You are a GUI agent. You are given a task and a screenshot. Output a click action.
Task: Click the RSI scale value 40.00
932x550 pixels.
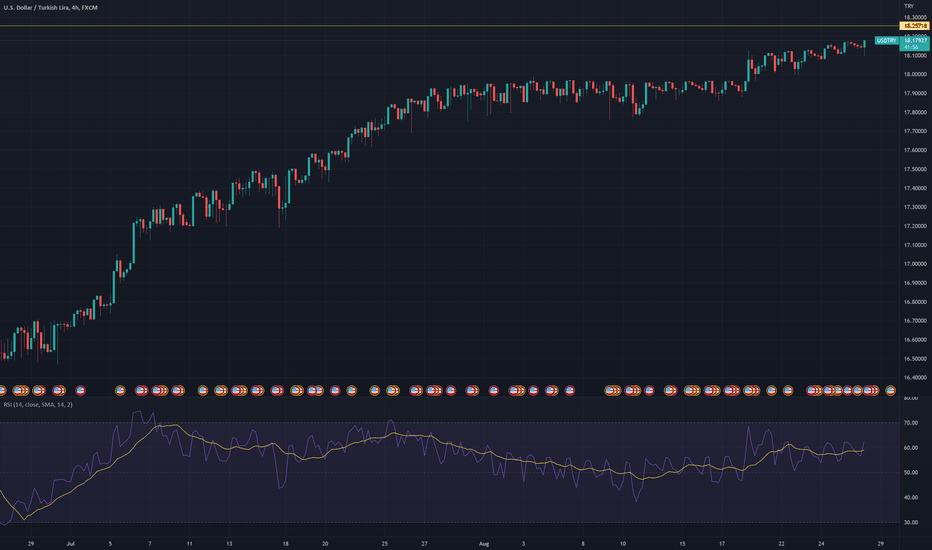911,498
